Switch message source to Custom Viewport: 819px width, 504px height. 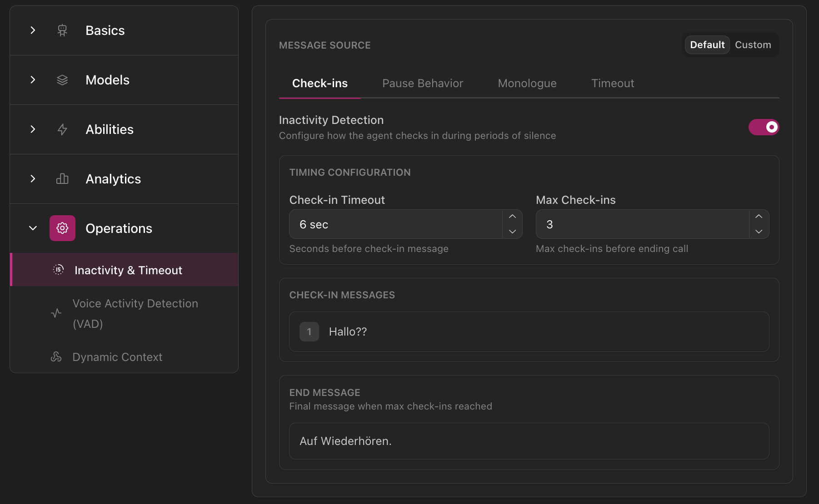click(753, 44)
